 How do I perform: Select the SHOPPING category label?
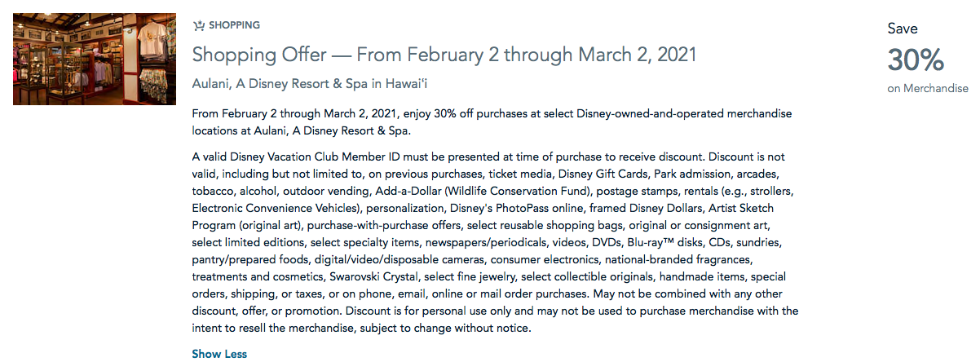coord(235,25)
